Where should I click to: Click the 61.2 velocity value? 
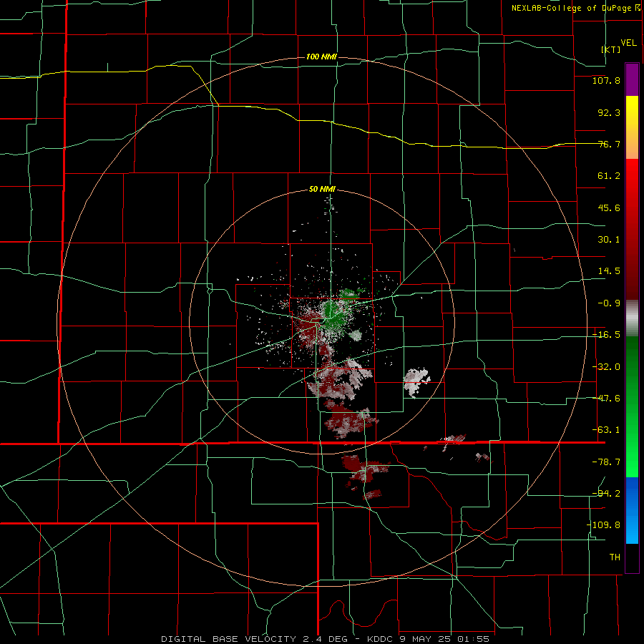pyautogui.click(x=609, y=176)
